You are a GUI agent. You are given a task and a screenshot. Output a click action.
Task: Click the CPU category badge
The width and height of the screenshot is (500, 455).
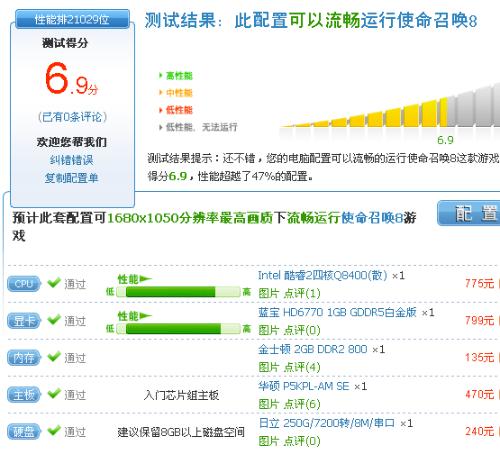pyautogui.click(x=24, y=284)
